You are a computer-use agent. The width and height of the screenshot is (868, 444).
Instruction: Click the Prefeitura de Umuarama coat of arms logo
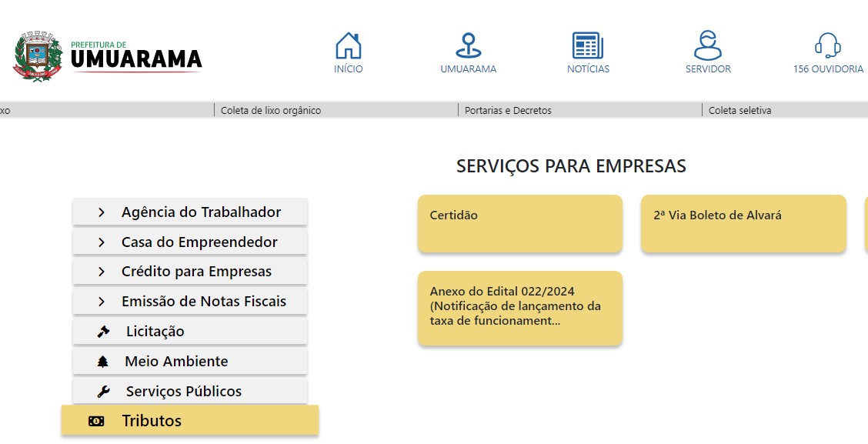click(x=36, y=54)
